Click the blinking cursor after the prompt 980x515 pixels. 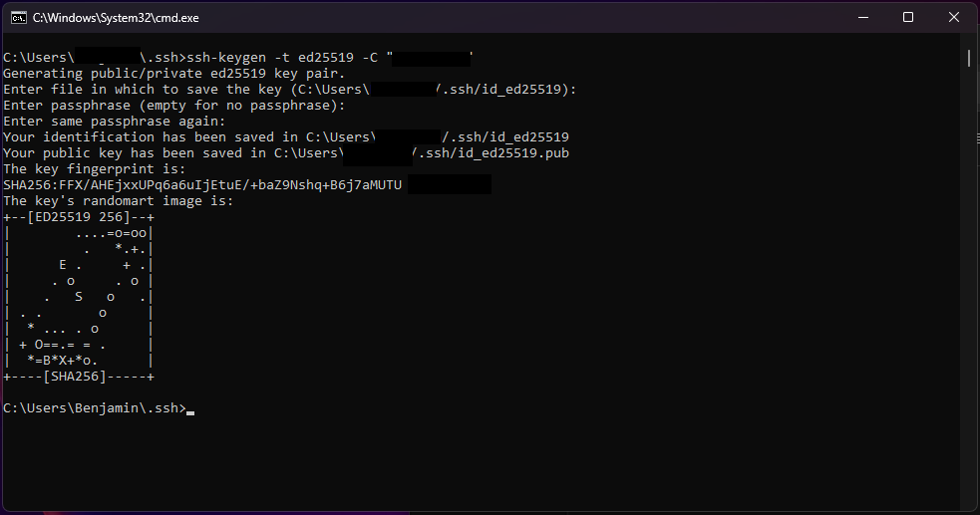(189, 409)
